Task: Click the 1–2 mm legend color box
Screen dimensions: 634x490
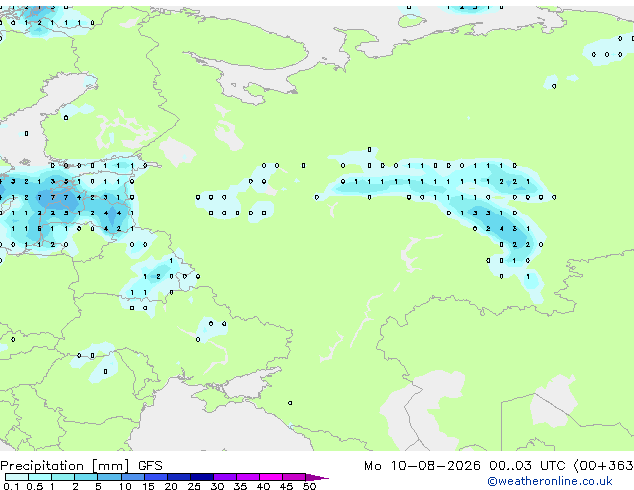Action: [x=63, y=477]
